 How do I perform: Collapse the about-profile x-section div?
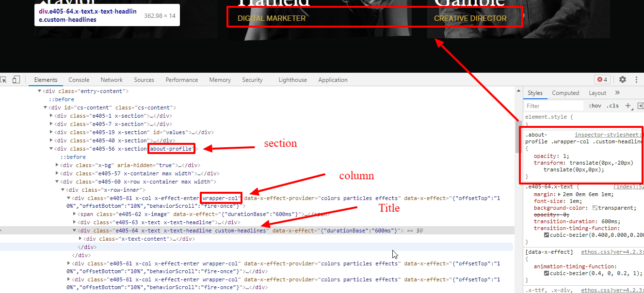coord(52,149)
